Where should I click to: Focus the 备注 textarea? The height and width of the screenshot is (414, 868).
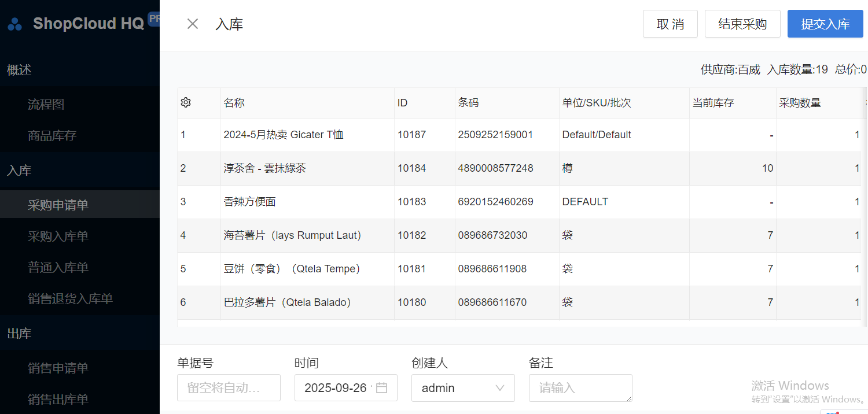point(580,388)
